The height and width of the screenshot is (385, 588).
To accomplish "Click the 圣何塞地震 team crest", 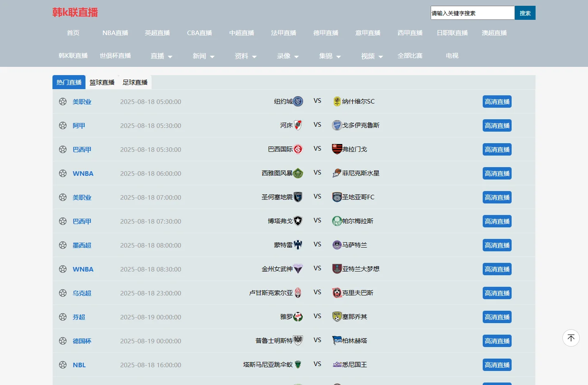I will click(298, 197).
